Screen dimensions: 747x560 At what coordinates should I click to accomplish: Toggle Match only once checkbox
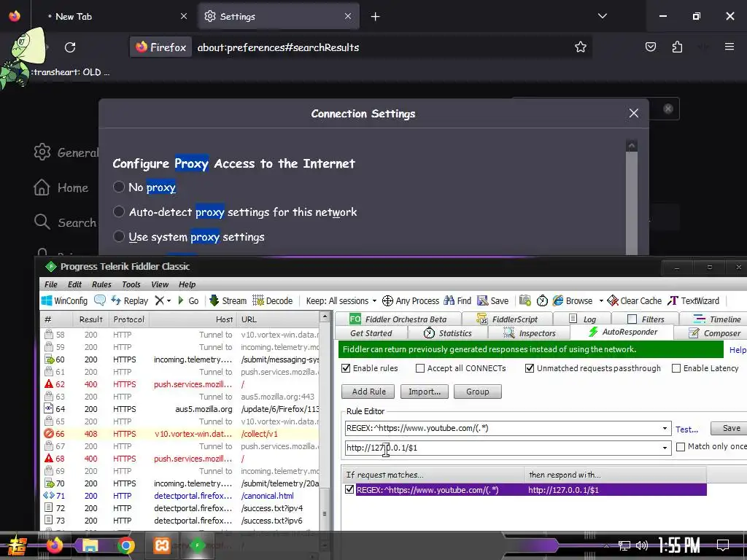(681, 447)
